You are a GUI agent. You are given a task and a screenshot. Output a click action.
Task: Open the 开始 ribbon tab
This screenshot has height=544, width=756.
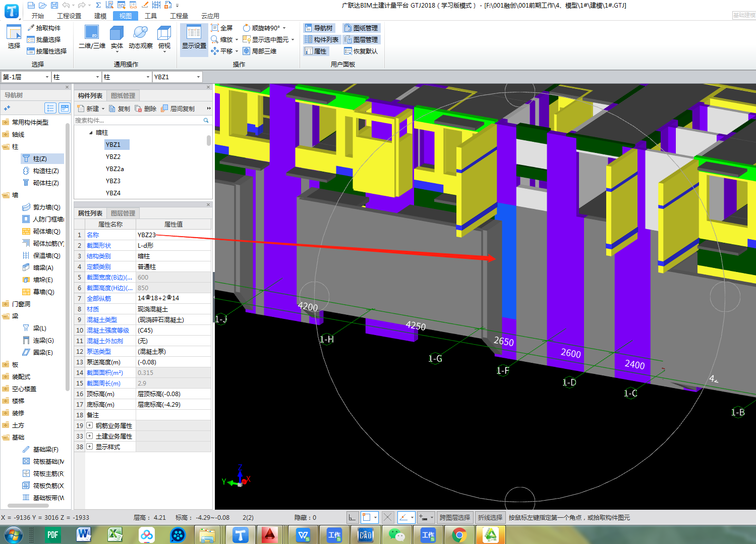coord(38,16)
